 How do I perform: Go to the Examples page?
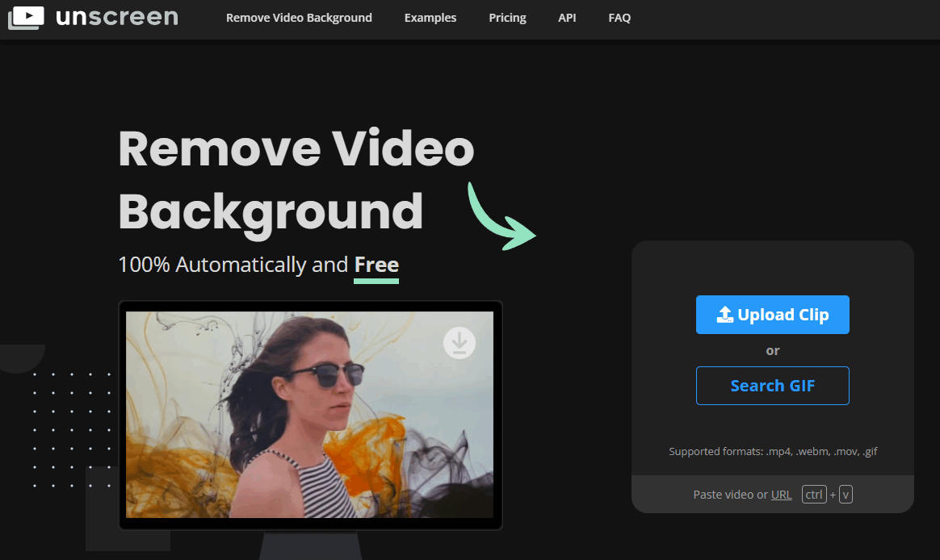pos(430,18)
